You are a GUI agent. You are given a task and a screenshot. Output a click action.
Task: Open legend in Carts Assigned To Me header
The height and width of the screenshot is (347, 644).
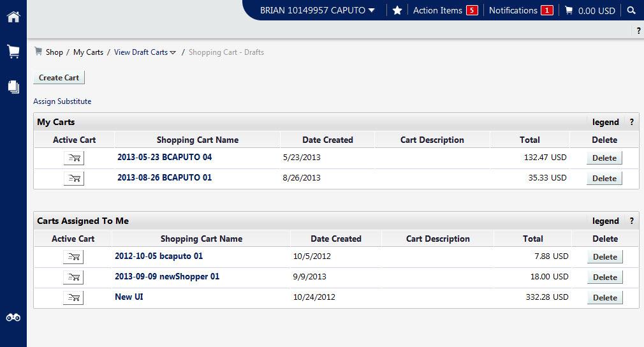coord(605,221)
